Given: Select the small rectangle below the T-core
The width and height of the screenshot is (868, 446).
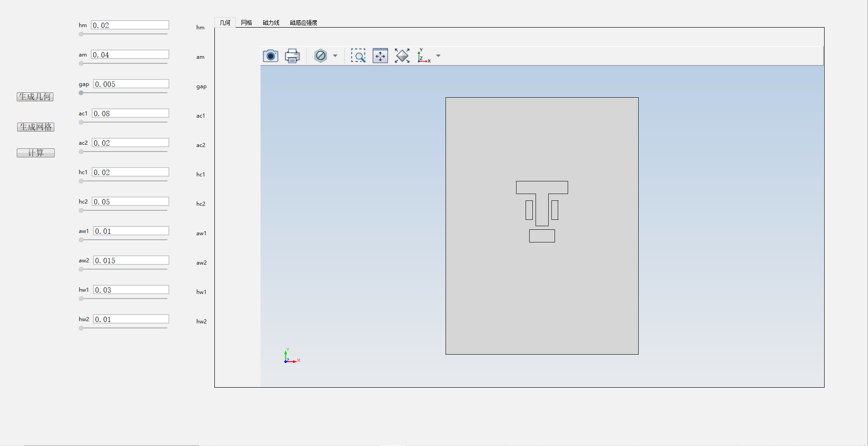Looking at the screenshot, I should point(542,236).
